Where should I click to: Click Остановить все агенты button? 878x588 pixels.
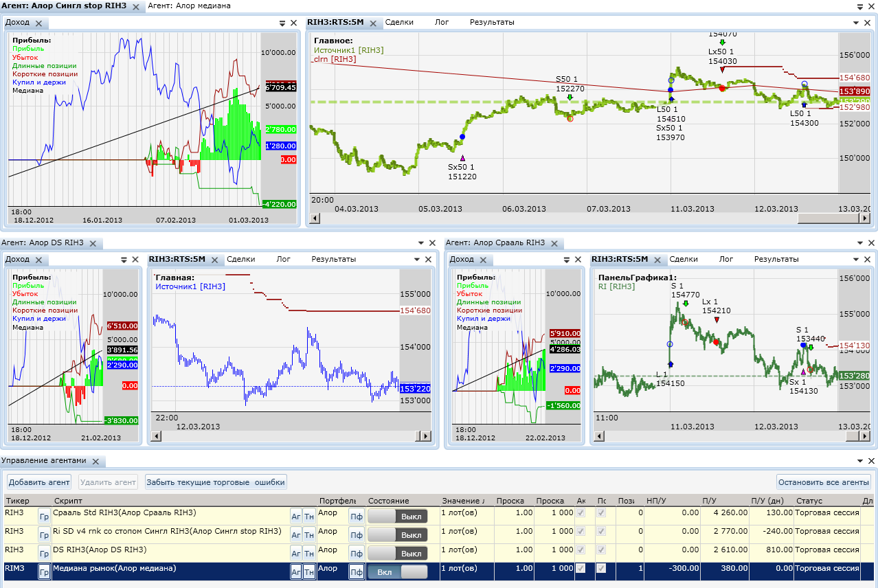tap(824, 482)
